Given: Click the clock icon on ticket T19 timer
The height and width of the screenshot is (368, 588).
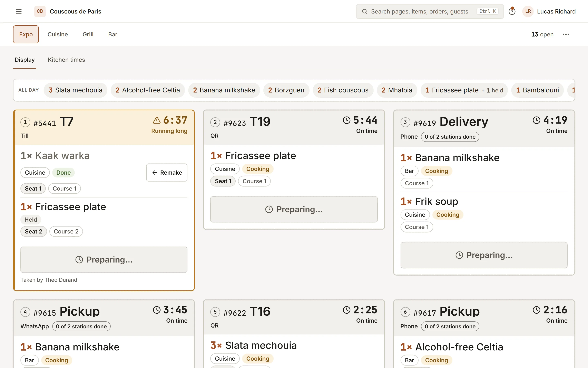Looking at the screenshot, I should tap(346, 120).
